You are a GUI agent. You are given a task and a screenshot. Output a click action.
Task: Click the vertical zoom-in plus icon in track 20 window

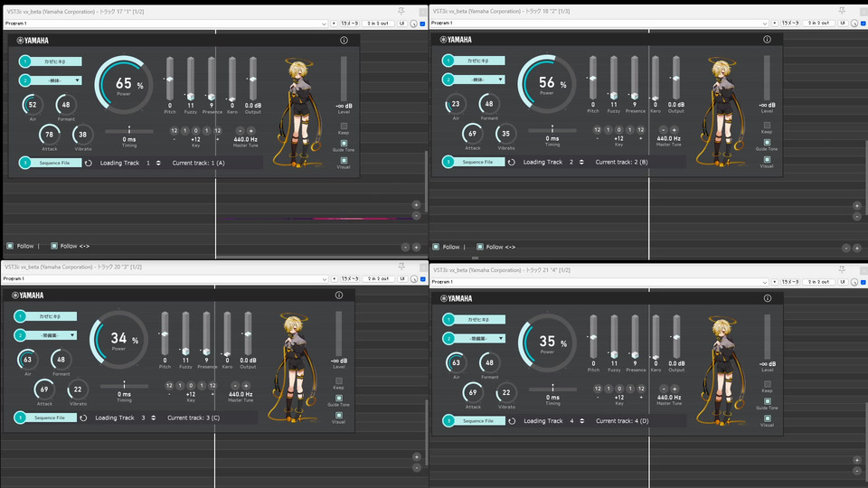pos(416,457)
